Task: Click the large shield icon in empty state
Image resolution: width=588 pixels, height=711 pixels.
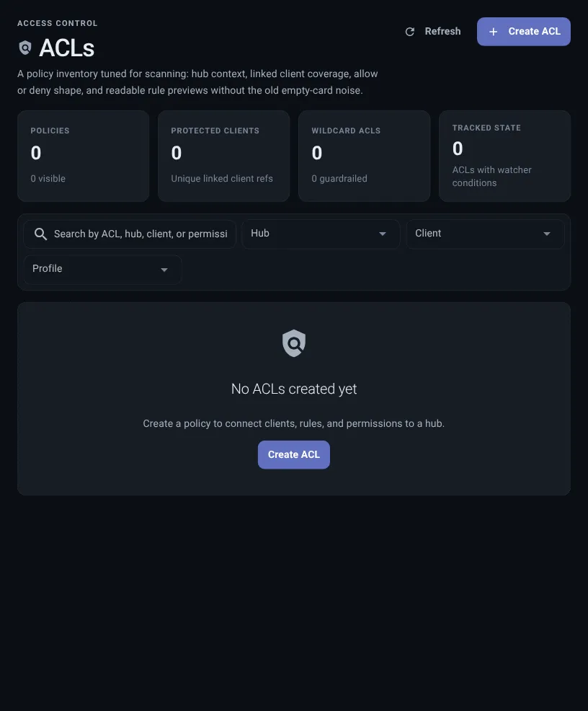Action: pyautogui.click(x=293, y=343)
